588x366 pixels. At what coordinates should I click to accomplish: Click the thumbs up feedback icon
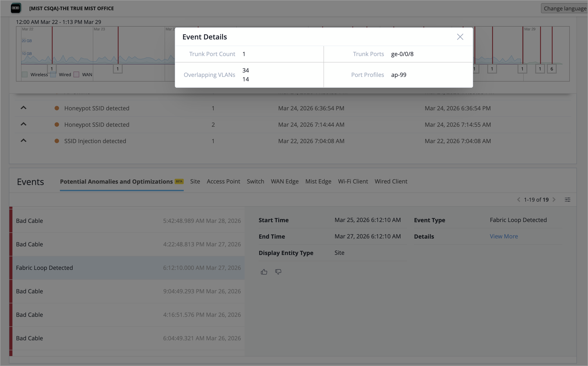point(264,272)
